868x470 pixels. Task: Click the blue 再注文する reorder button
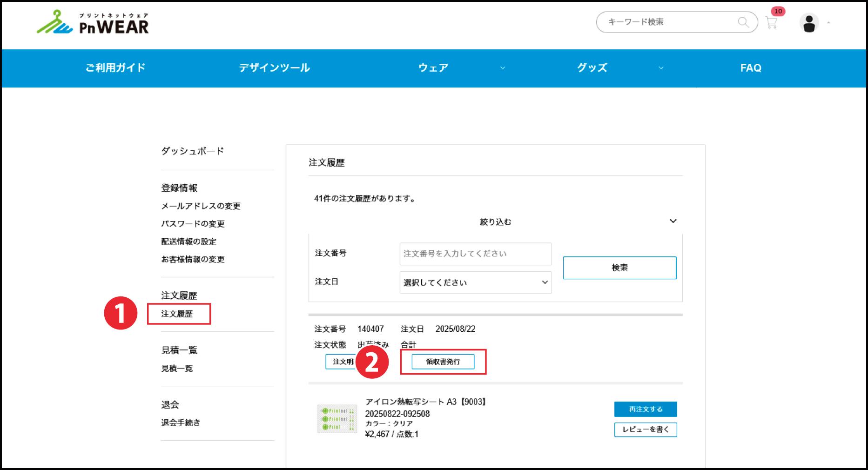click(x=646, y=409)
